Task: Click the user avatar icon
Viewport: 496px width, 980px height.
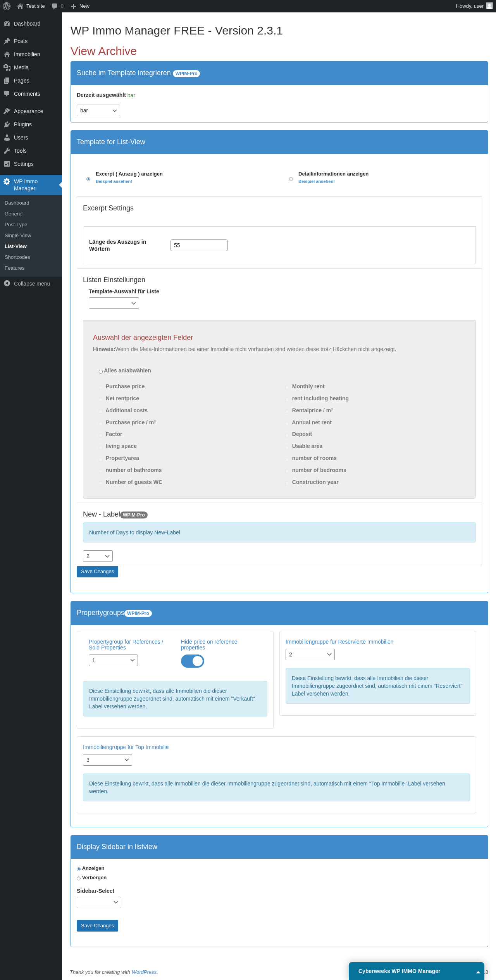Action: click(x=489, y=6)
